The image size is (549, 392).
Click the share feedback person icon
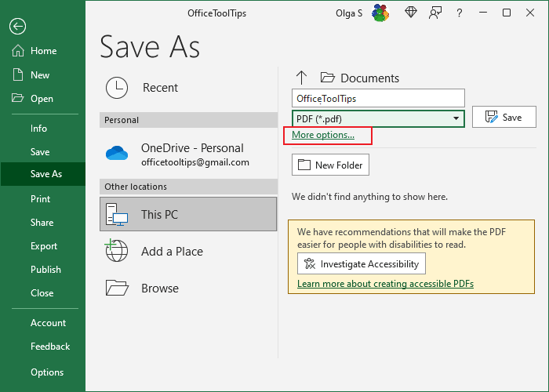click(x=434, y=13)
